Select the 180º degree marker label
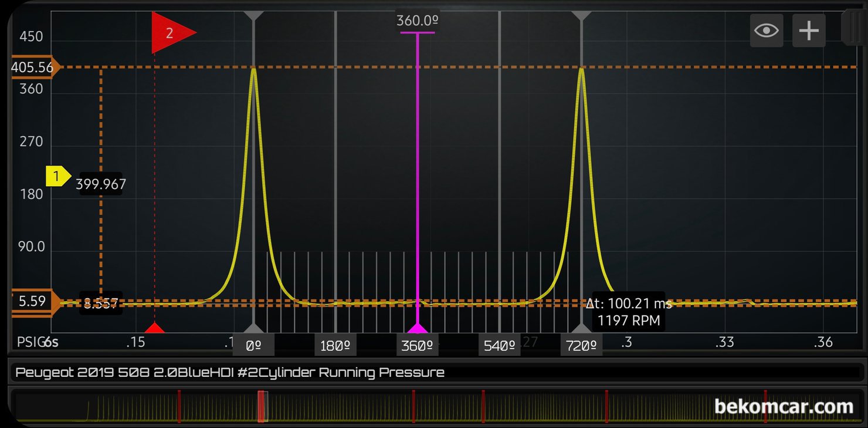This screenshot has width=868, height=428. point(335,345)
